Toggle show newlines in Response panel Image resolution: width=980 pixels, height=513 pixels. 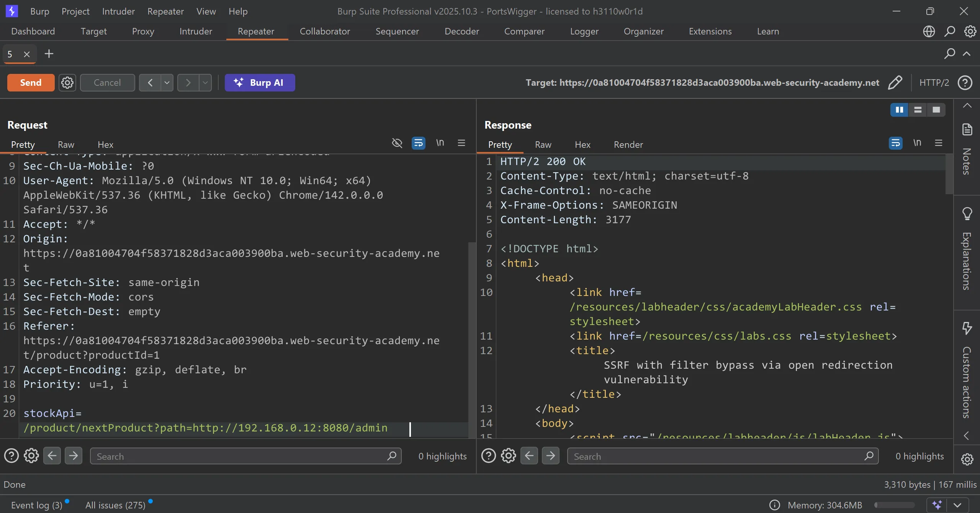[x=917, y=143]
